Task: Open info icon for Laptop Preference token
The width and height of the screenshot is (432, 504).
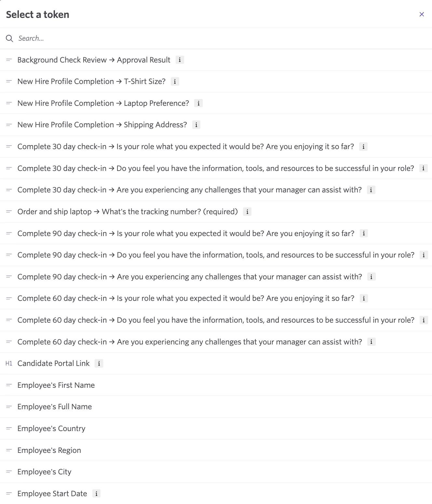Action: [198, 103]
